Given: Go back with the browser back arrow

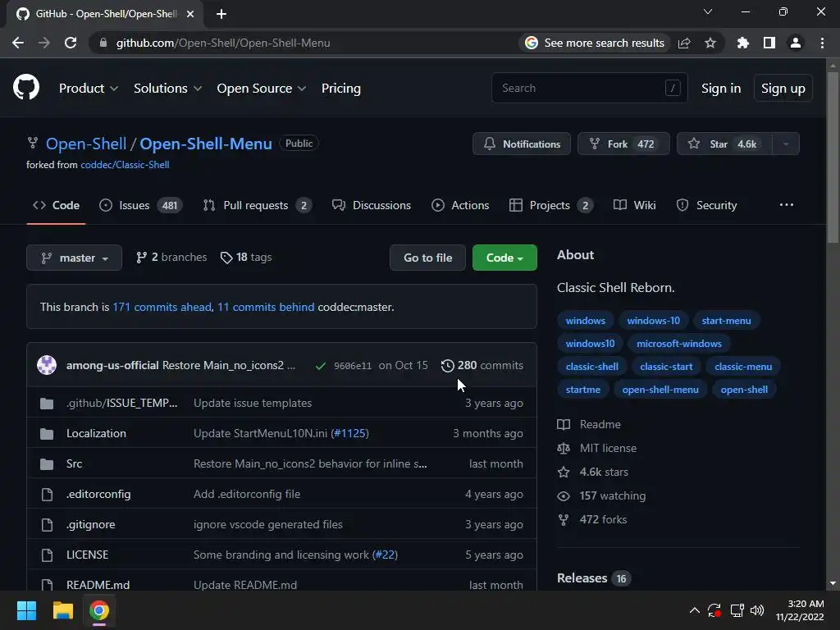Looking at the screenshot, I should (18, 43).
